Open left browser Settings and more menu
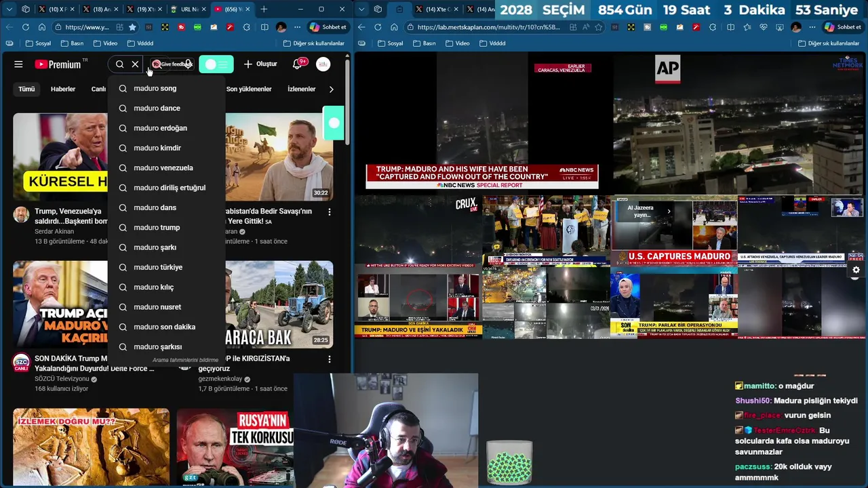This screenshot has width=868, height=488. [x=296, y=27]
